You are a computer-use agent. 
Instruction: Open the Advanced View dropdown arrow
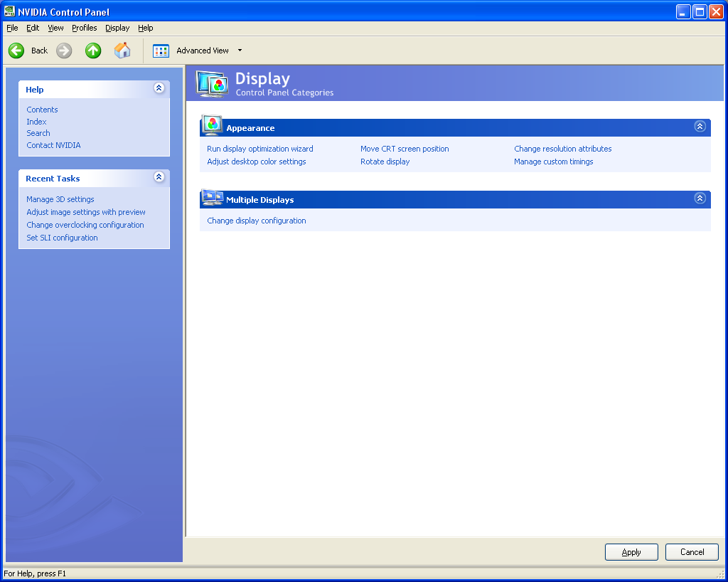240,51
